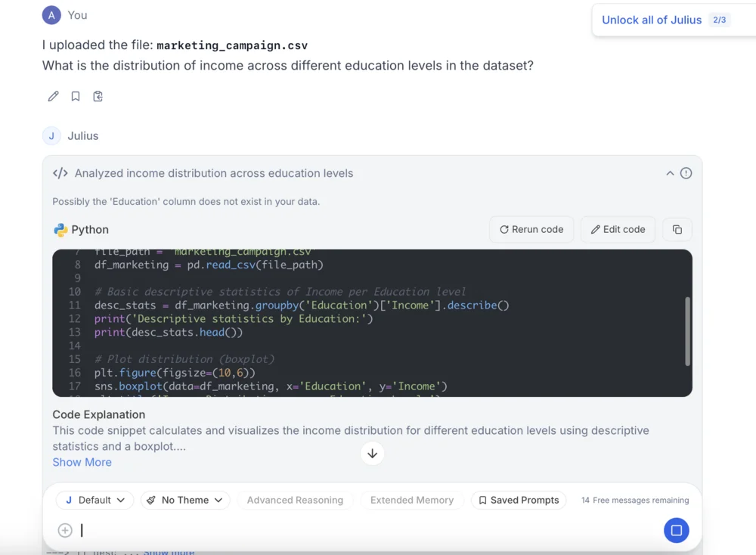Click the pencil edit message icon

coord(53,96)
